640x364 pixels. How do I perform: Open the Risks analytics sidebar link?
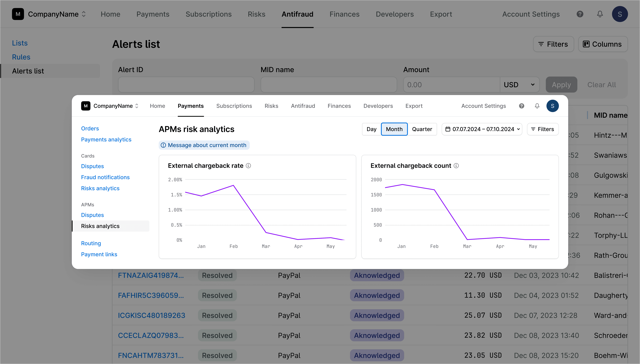click(100, 188)
